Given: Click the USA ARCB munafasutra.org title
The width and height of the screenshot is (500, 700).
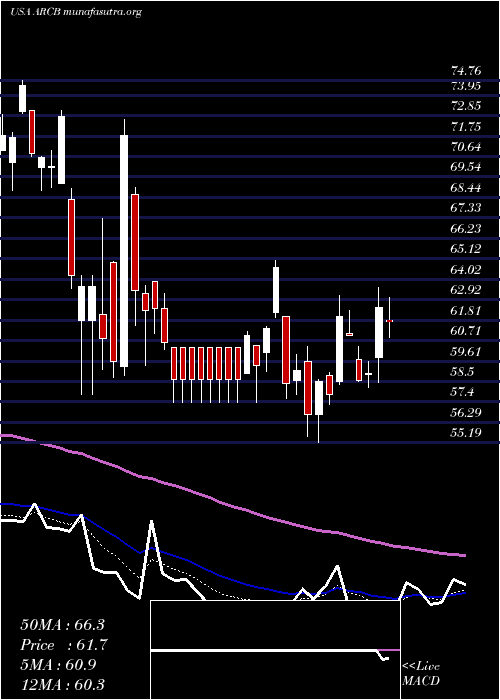Looking at the screenshot, I should point(75,12).
